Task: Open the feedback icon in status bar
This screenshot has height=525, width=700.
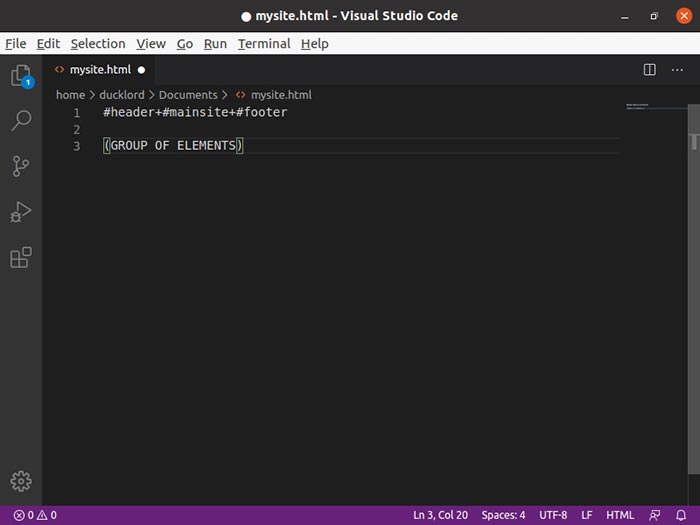Action: 654,515
